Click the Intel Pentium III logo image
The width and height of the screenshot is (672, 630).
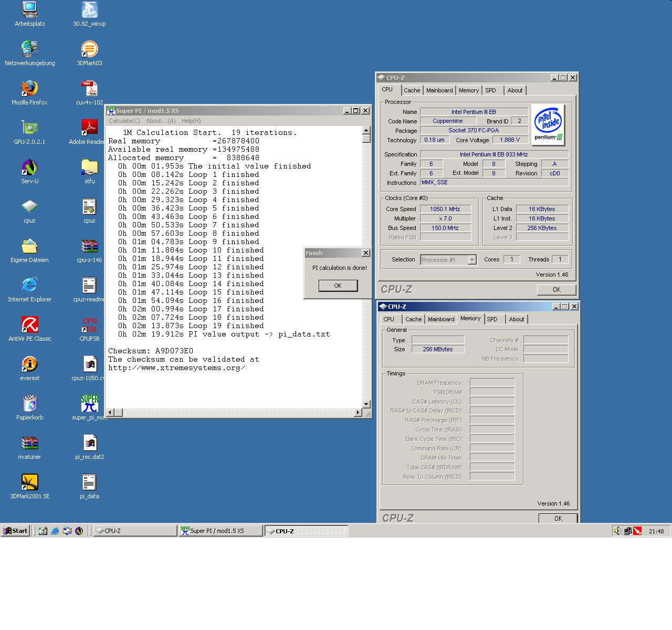click(548, 124)
